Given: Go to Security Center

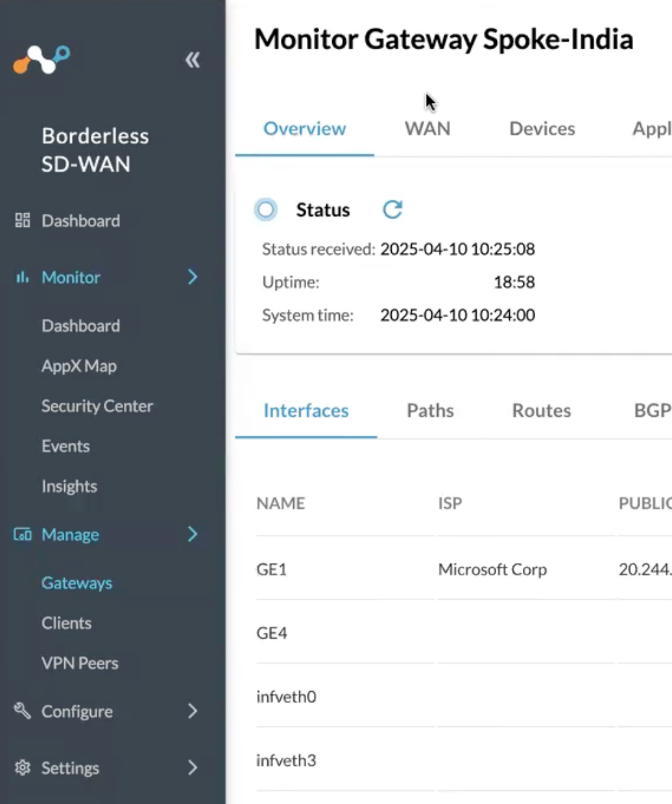Looking at the screenshot, I should pos(97,406).
